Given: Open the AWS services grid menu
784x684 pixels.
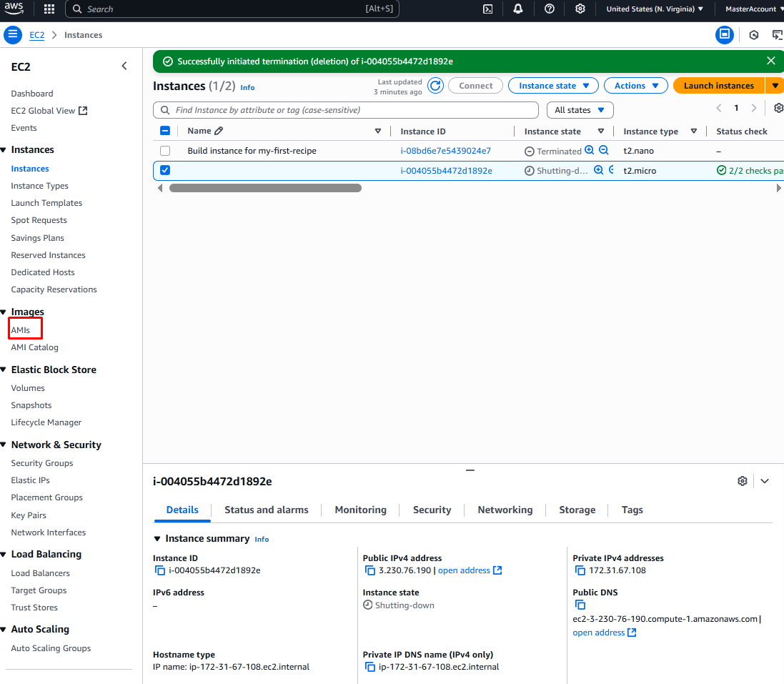Looking at the screenshot, I should 49,9.
